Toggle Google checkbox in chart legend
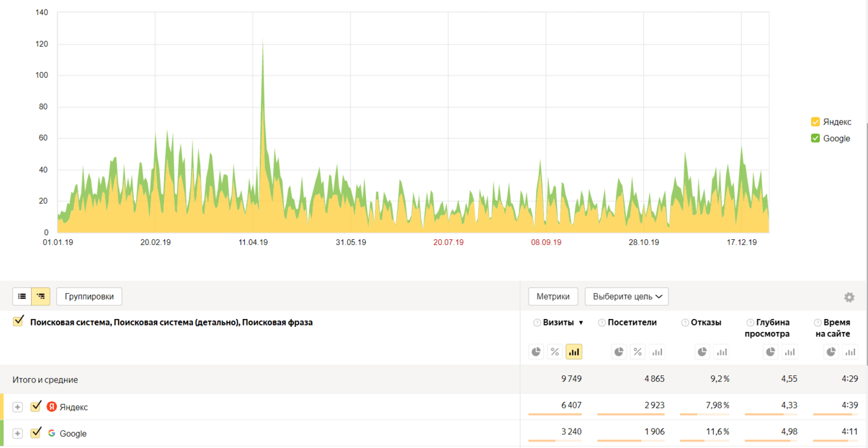The width and height of the screenshot is (868, 448). 816,138
